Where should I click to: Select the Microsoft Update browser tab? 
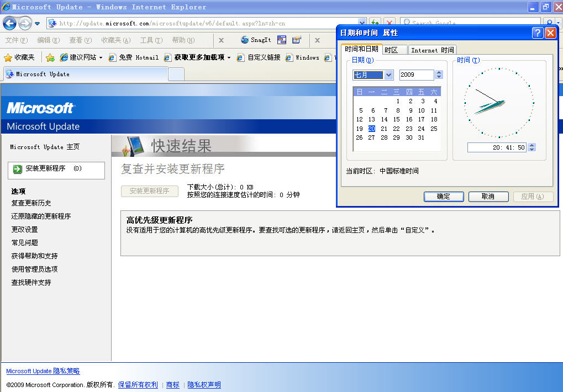86,74
